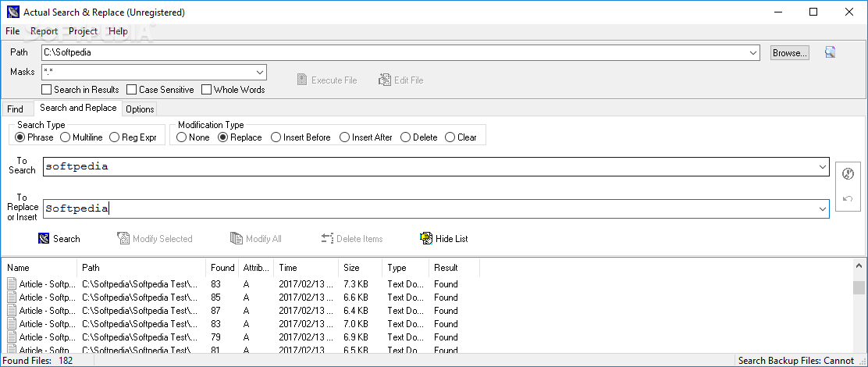Screen dimensions: 868x367
Task: Expand the Masks dropdown arrow
Action: [260, 73]
